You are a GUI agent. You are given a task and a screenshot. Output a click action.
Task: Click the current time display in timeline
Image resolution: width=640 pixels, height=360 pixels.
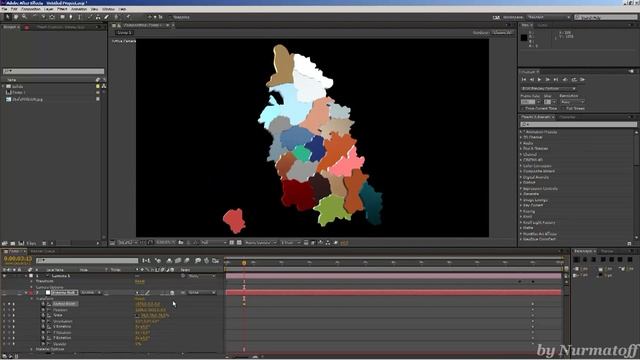tap(18, 259)
